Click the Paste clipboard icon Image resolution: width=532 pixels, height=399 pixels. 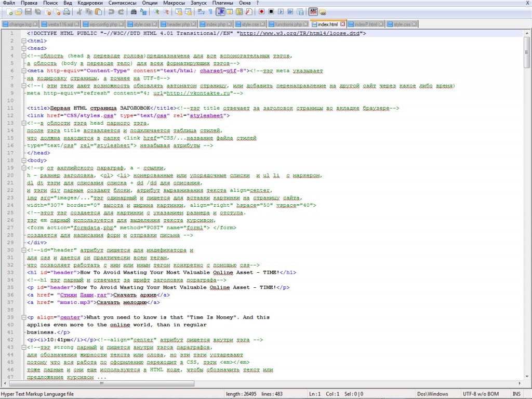click(98, 12)
